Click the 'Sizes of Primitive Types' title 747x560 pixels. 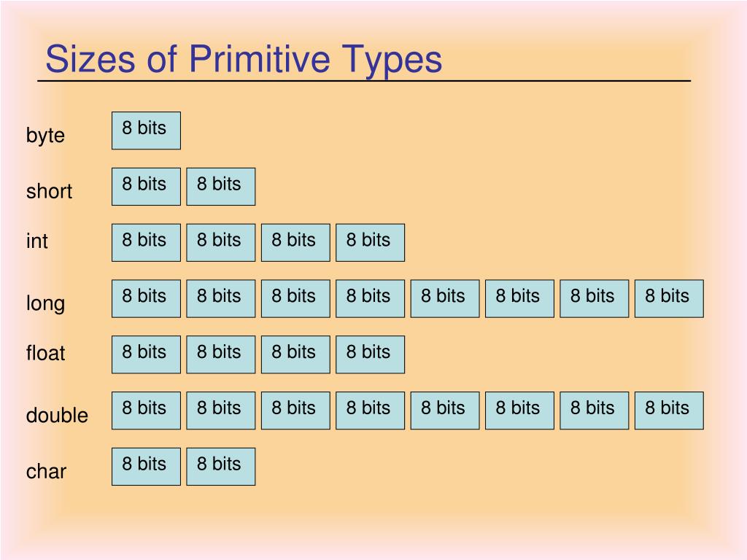click(x=244, y=60)
